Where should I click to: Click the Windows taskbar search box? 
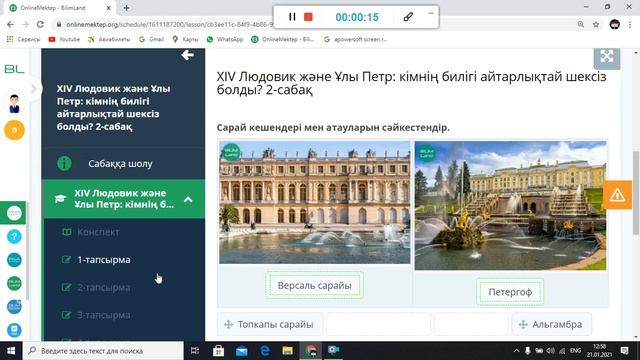click(x=103, y=351)
